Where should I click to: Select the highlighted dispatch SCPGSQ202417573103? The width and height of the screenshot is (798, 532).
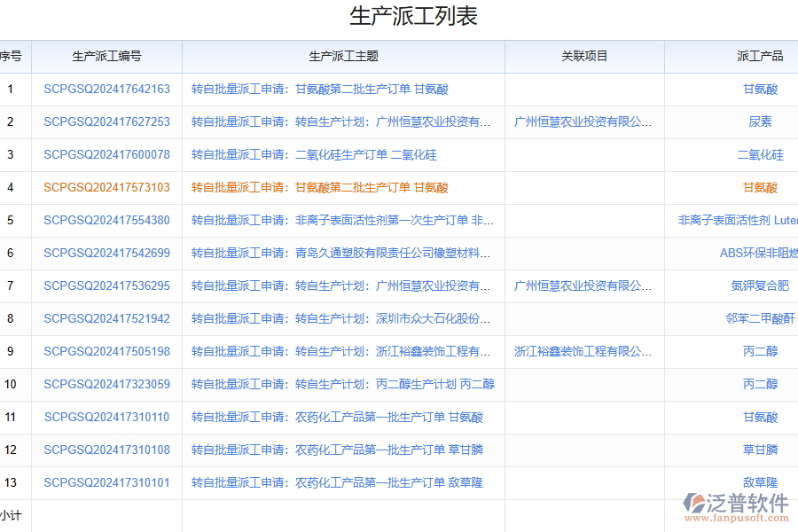tap(106, 187)
